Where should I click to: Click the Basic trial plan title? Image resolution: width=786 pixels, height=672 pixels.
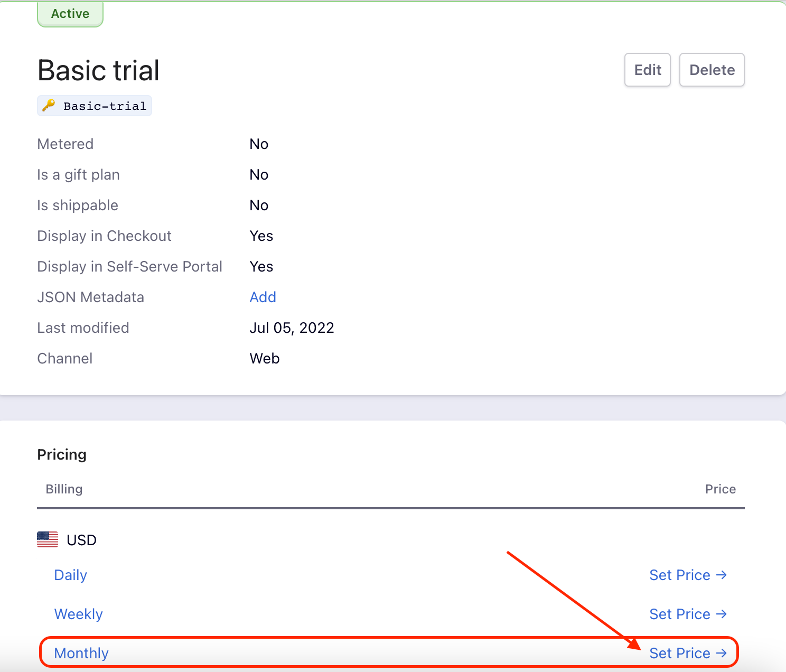[99, 70]
